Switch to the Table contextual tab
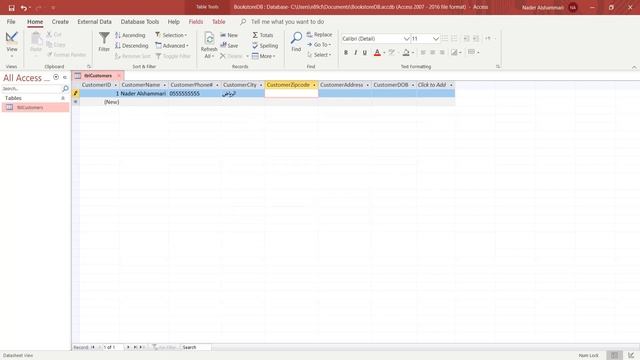 point(218,22)
